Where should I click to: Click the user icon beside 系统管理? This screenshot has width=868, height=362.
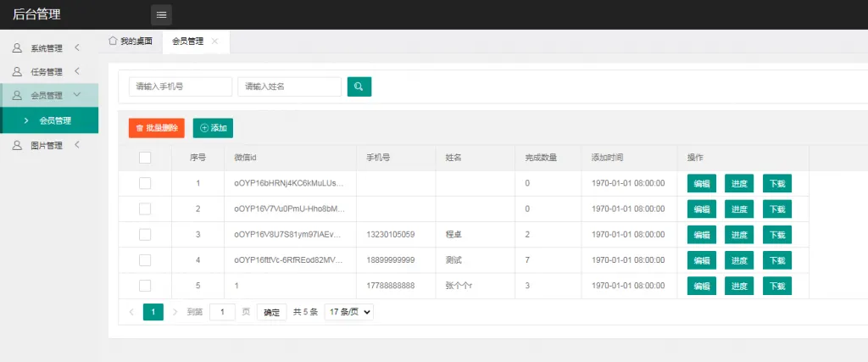click(17, 48)
